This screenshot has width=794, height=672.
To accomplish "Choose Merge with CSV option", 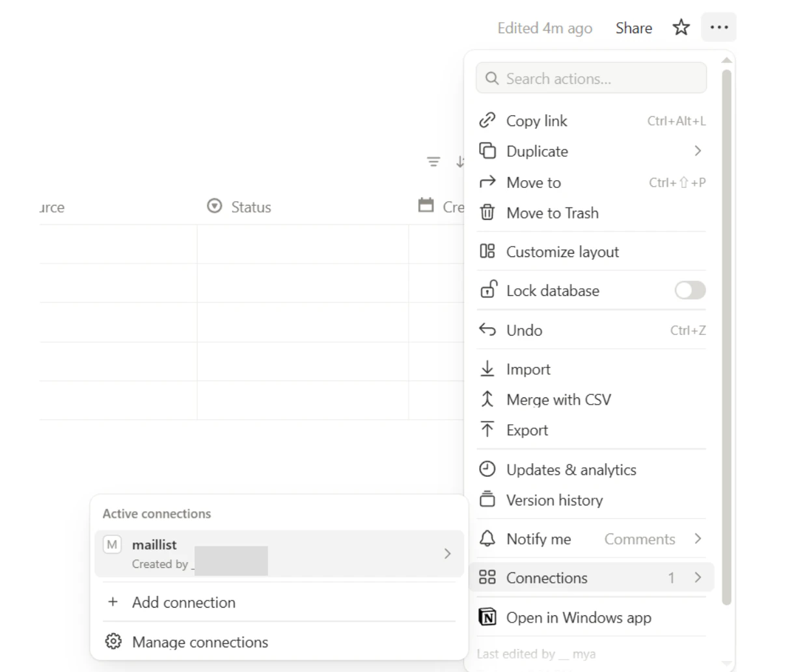I will click(x=592, y=399).
